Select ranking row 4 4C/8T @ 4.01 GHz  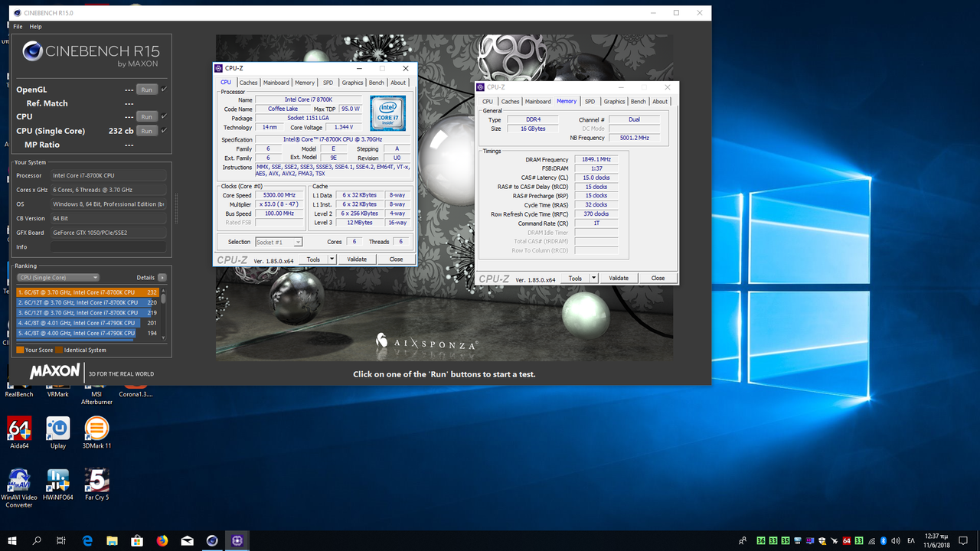87,323
